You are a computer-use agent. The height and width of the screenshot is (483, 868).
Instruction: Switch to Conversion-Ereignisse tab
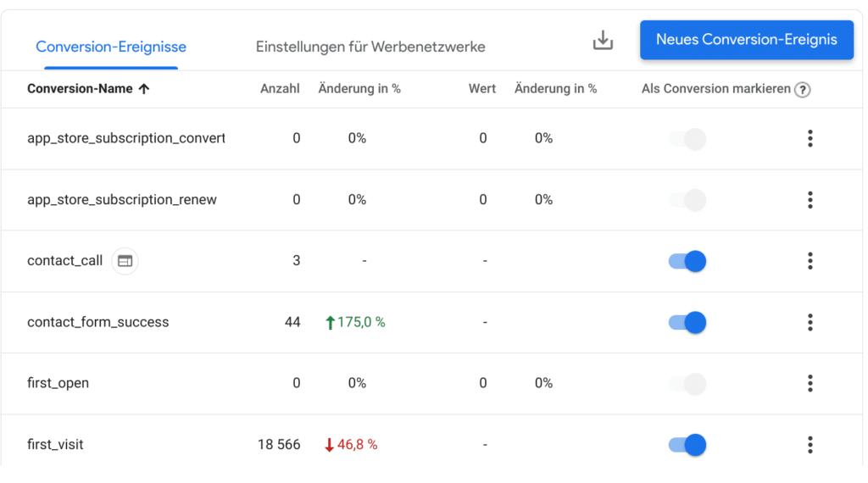click(x=111, y=47)
